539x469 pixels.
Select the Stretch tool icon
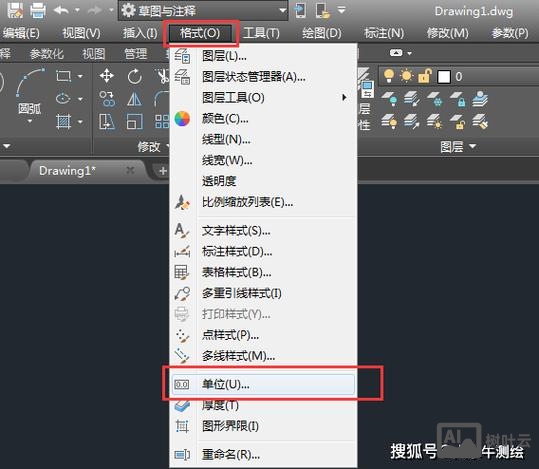[x=107, y=122]
